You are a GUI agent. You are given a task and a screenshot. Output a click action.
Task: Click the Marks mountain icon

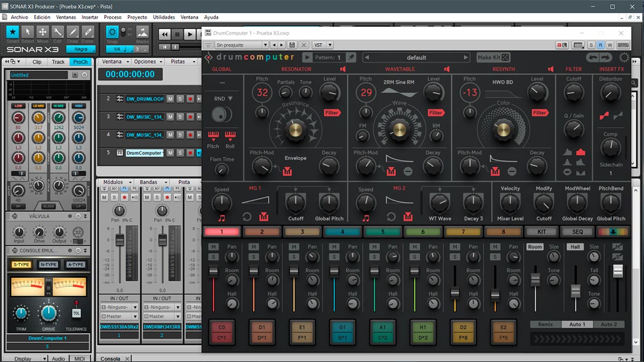(x=142, y=32)
